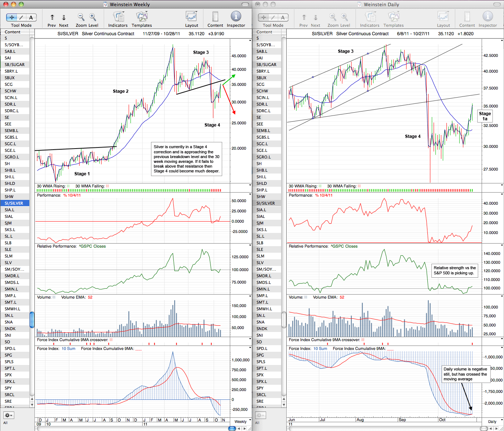The width and height of the screenshot is (504, 431).
Task: Click the Performance % 10/4/11 parameter in Daily
Action: [324, 195]
